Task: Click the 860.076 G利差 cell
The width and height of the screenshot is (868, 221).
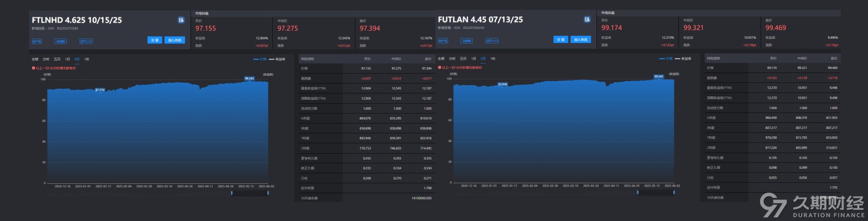Action: point(365,118)
